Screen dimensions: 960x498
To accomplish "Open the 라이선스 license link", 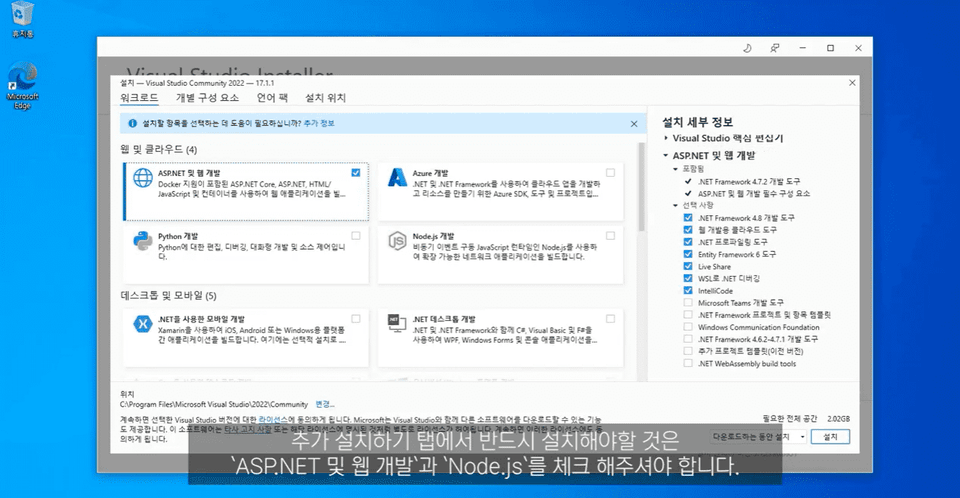I will (273, 420).
